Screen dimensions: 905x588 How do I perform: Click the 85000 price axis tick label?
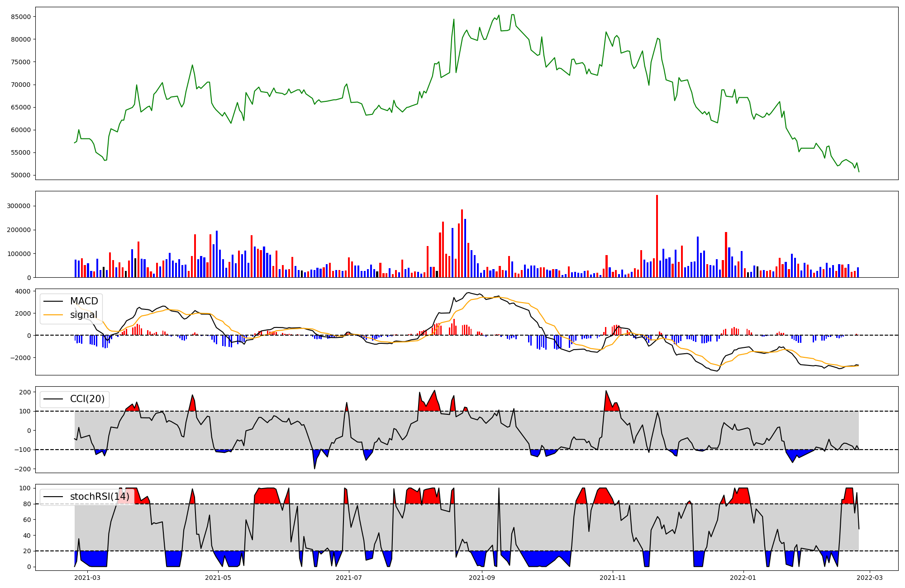tap(20, 17)
